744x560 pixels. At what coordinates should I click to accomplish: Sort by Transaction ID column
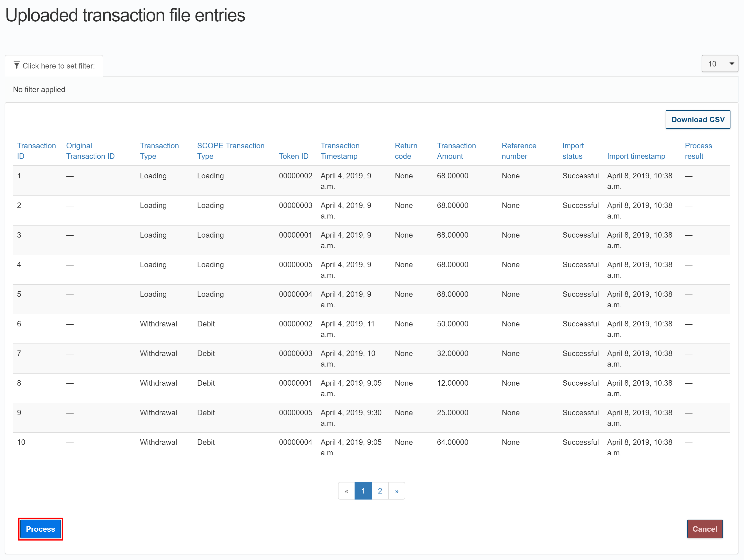[36, 151]
